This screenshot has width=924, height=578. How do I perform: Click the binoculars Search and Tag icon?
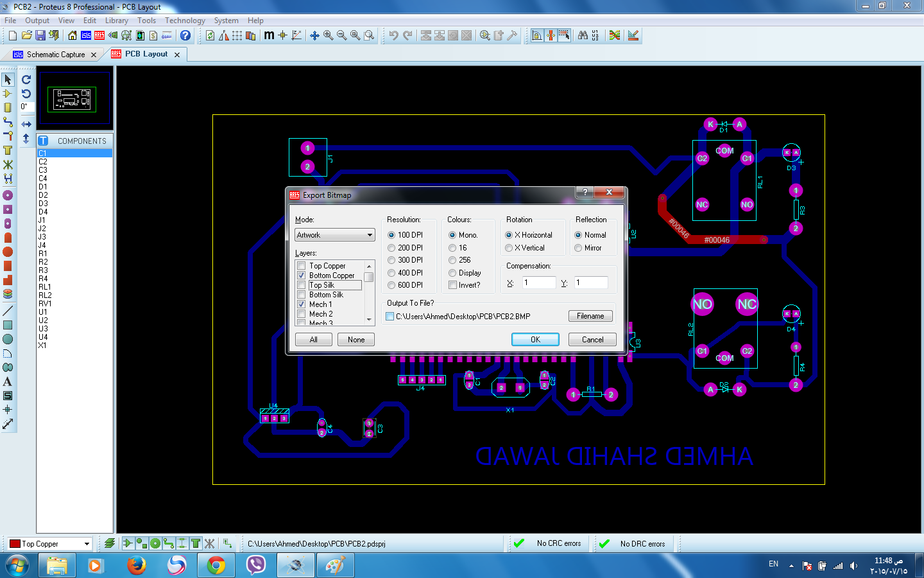coord(583,35)
